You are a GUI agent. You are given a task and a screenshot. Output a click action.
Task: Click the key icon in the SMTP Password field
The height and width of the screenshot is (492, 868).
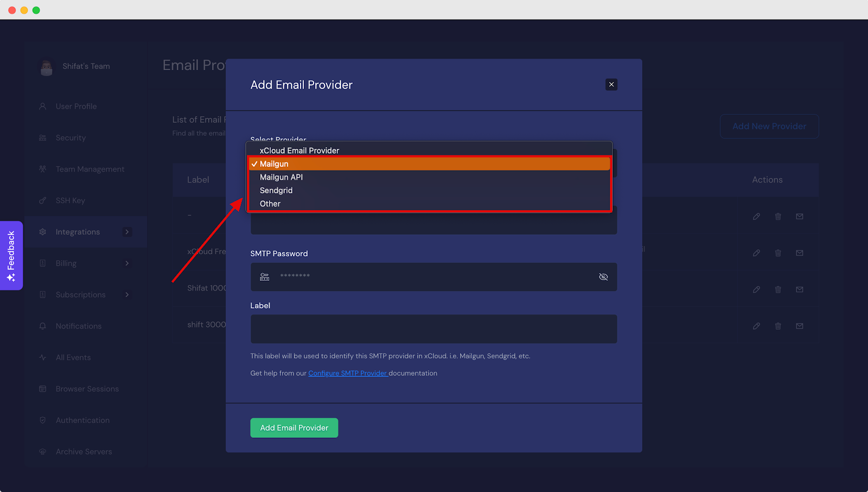264,276
